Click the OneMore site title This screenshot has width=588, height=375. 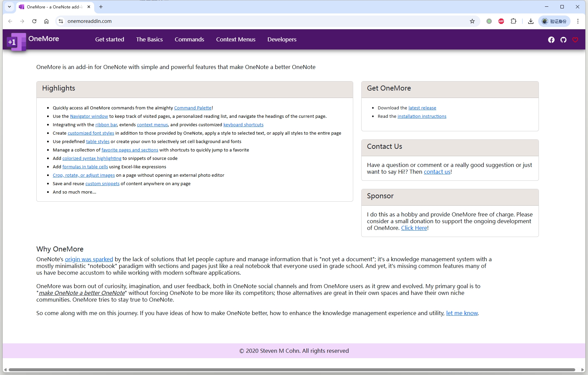[x=44, y=39]
